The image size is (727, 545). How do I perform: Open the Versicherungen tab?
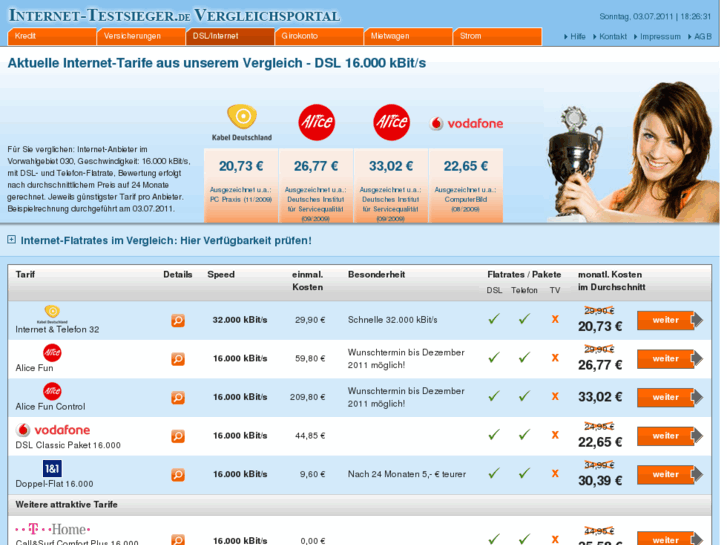(141, 36)
